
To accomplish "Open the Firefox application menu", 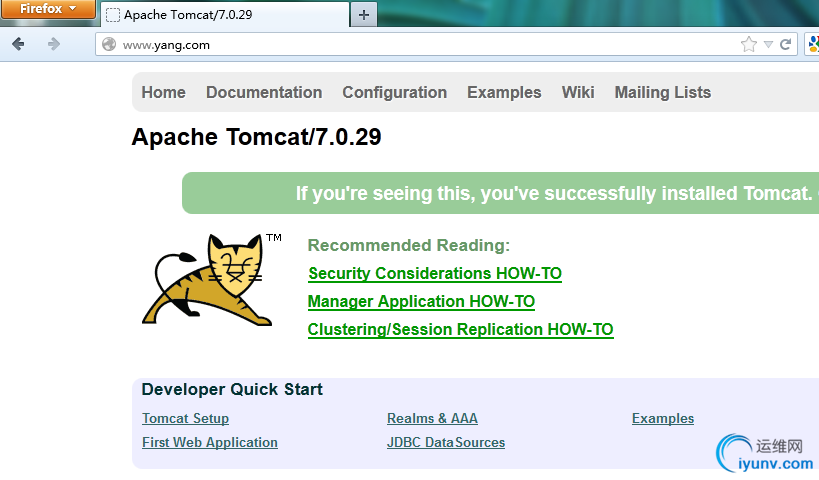I will pos(48,9).
